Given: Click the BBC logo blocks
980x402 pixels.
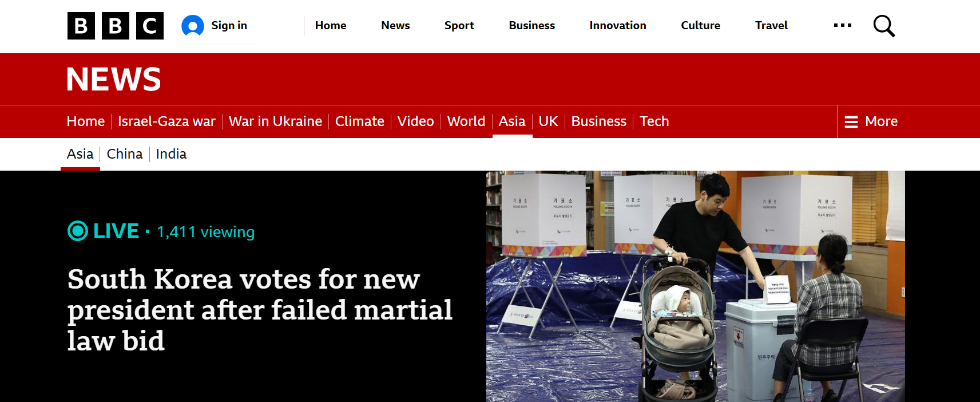Looking at the screenshot, I should [x=116, y=26].
